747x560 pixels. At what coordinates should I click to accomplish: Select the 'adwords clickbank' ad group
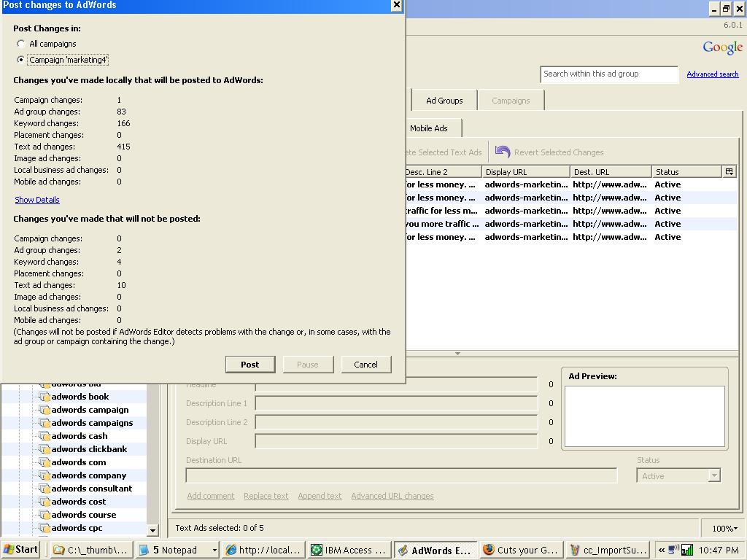(x=89, y=449)
